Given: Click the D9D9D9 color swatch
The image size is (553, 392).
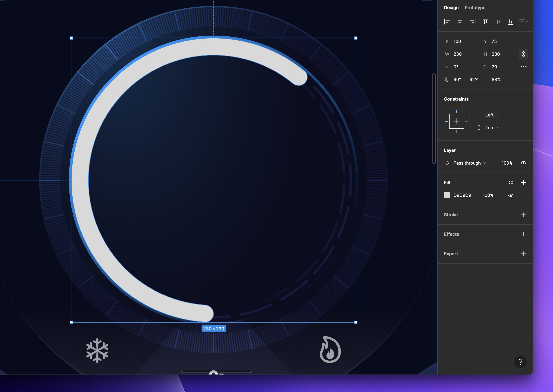Looking at the screenshot, I should pyautogui.click(x=447, y=195).
